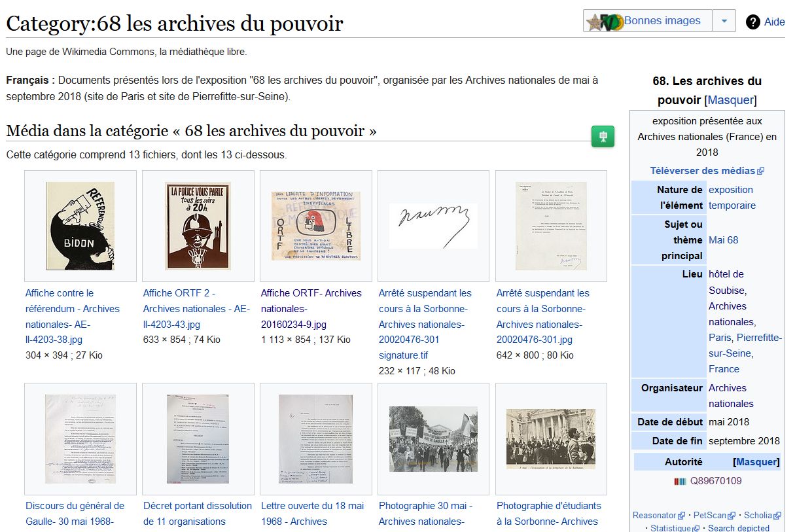This screenshot has height=532, width=795.
Task: Click the '232 × 117 ; 48 Kio' text
Action: click(x=417, y=371)
